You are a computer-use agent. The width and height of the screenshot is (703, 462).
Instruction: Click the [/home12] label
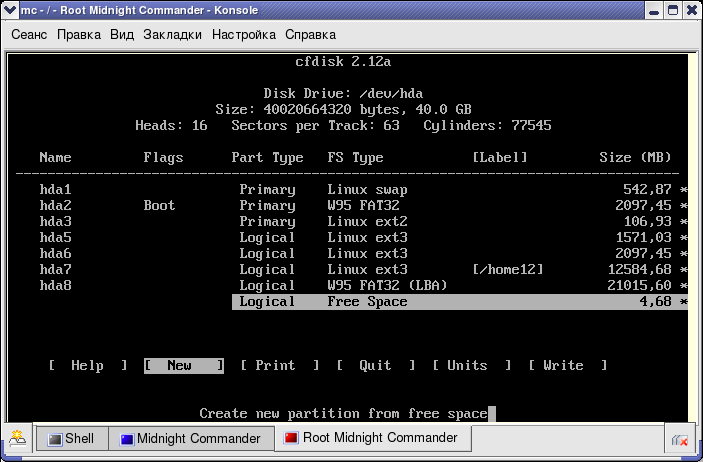pyautogui.click(x=508, y=270)
